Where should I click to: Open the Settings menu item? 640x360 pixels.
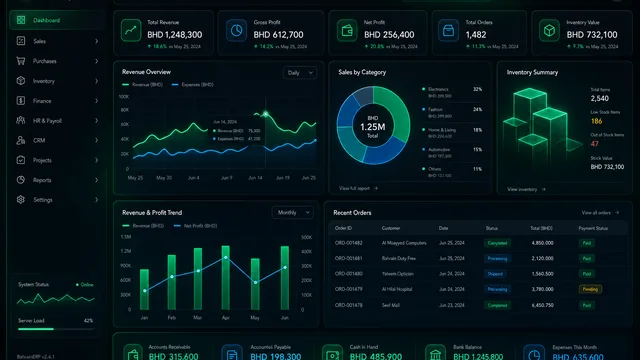tap(57, 200)
